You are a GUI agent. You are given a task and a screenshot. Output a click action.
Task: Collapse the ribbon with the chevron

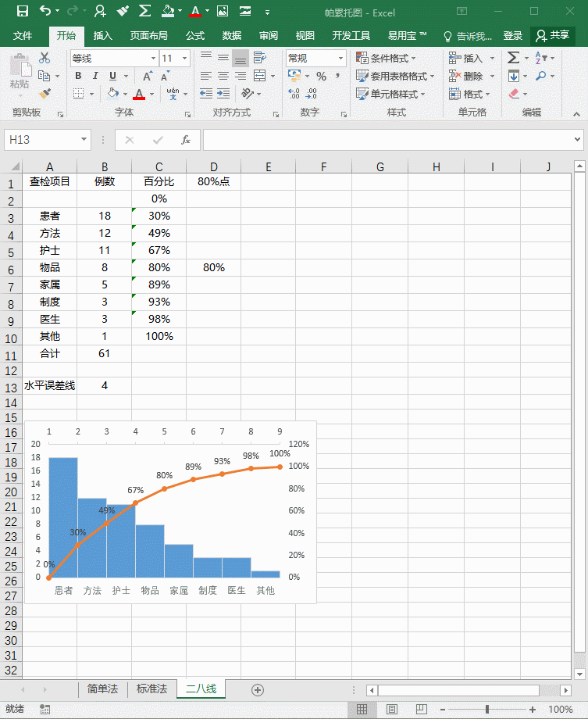(576, 114)
